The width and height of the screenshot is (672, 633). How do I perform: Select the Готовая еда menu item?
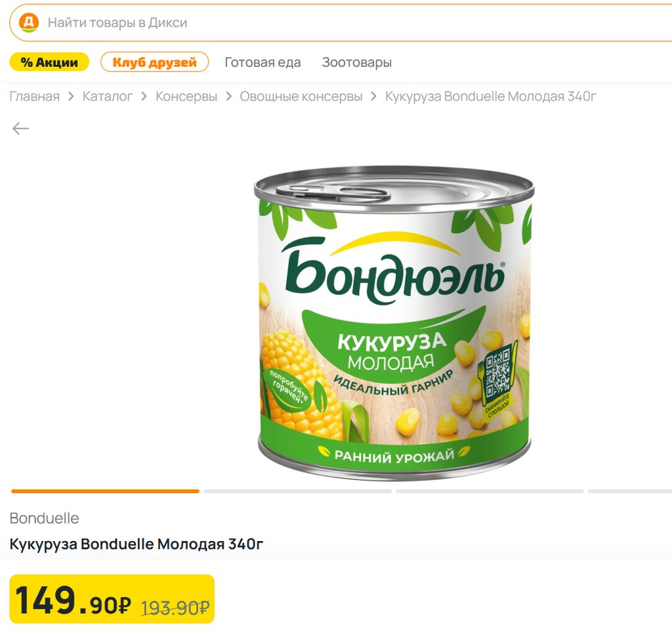(262, 62)
